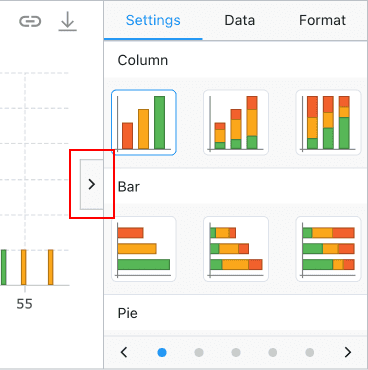Collapse the chart settings side panel
Viewport: 368px width, 370px height.
pyautogui.click(x=92, y=184)
